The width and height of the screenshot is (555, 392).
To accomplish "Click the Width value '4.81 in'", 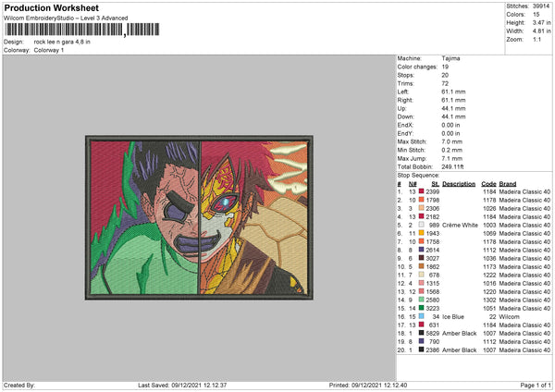I will tap(541, 31).
